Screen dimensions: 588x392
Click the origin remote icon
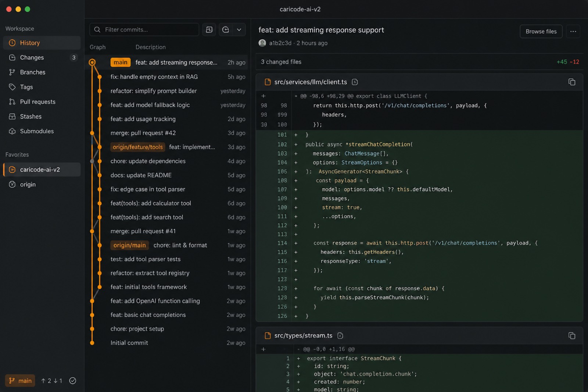tap(12, 184)
